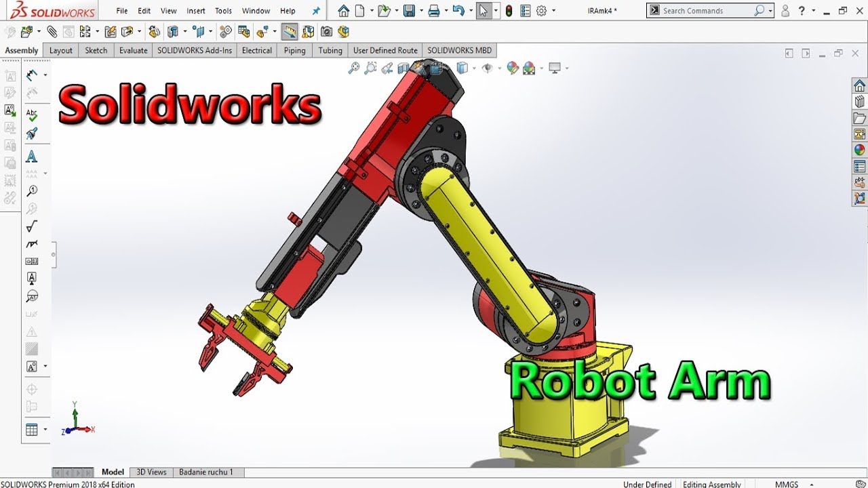Expand the Search Commands dropdown arrow
Screen dimensions: 868x488
pyautogui.click(x=771, y=11)
